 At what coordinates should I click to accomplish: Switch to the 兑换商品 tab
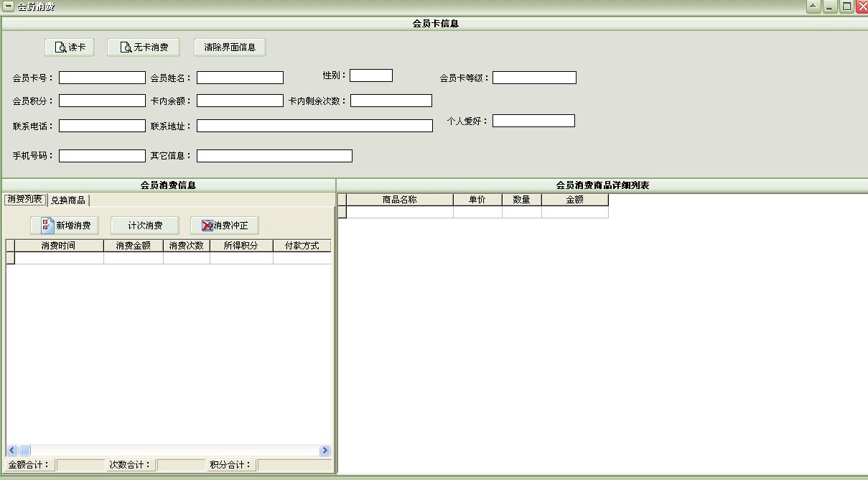[68, 200]
